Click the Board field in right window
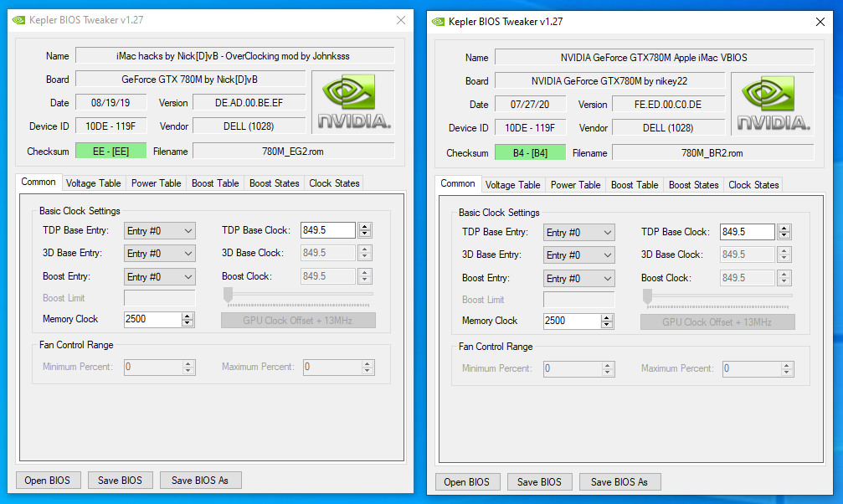This screenshot has width=843, height=504. [x=610, y=80]
